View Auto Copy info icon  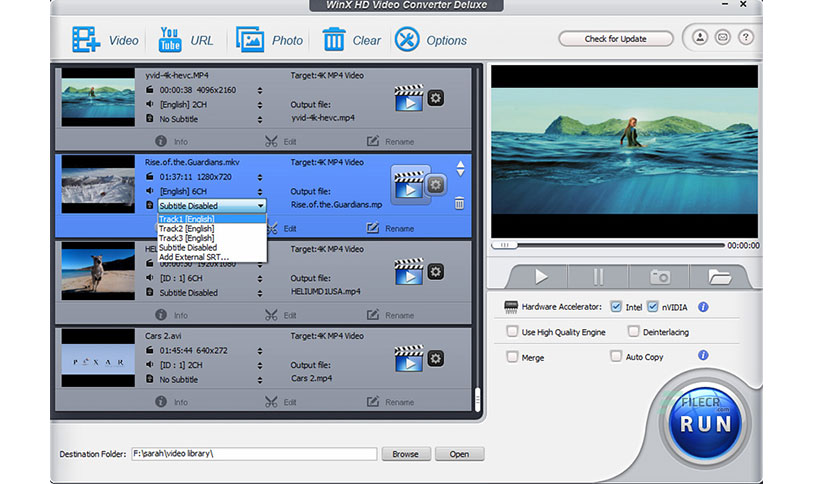coord(703,355)
